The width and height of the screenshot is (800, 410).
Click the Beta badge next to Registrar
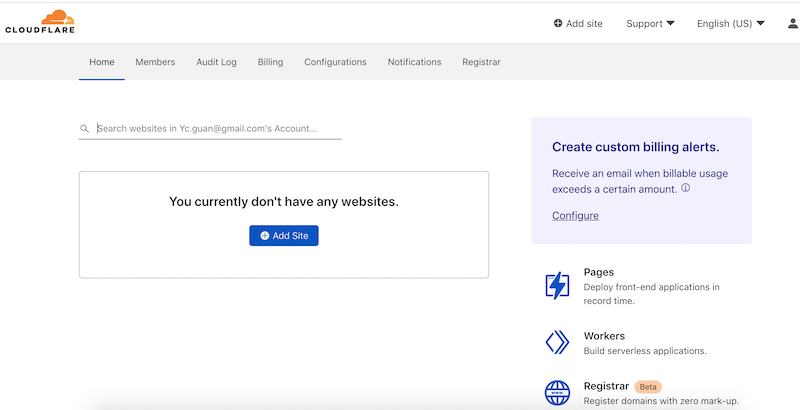tap(648, 387)
